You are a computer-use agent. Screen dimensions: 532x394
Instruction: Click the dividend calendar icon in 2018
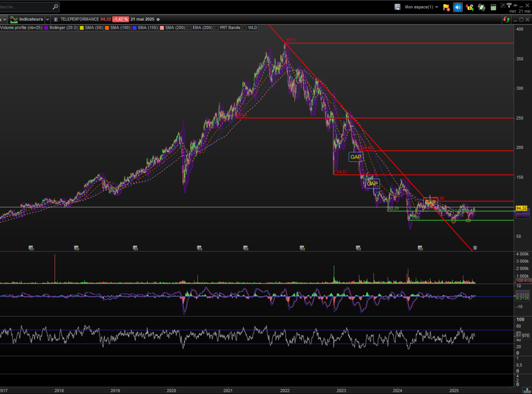pyautogui.click(x=76, y=248)
